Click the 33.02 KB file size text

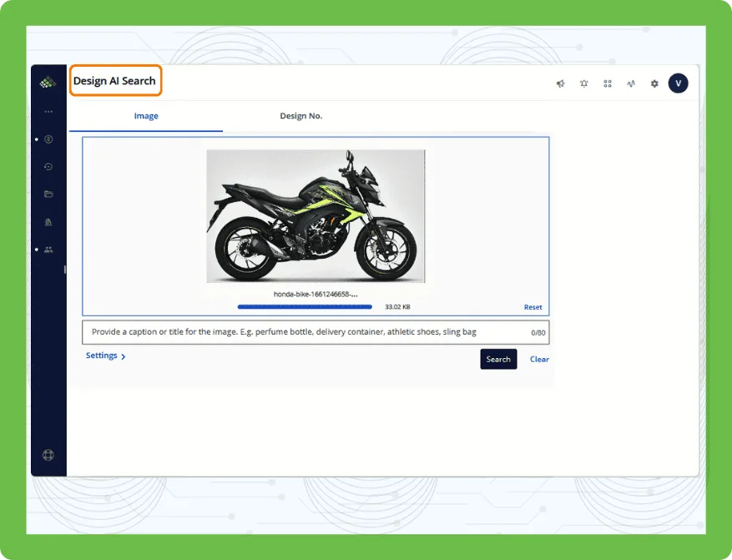[x=397, y=307]
